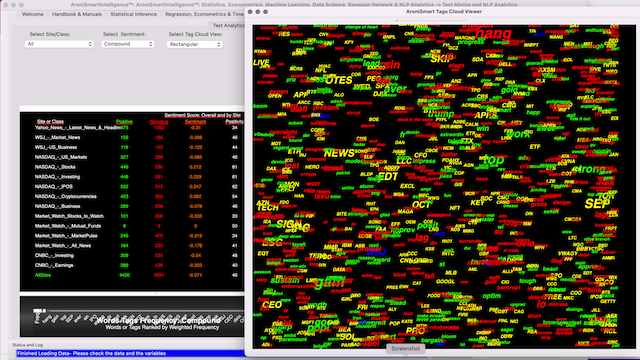Click the green 'top' tag in the cloud
This screenshot has height=360, width=640.
[493, 160]
